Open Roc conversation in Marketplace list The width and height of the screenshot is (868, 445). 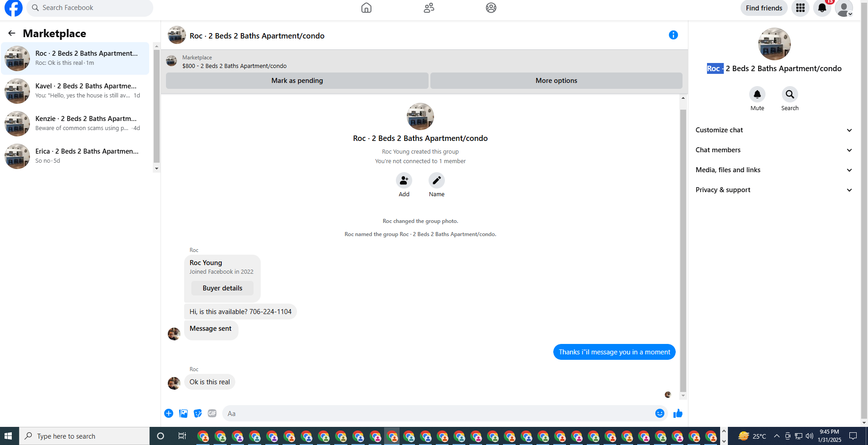(75, 58)
